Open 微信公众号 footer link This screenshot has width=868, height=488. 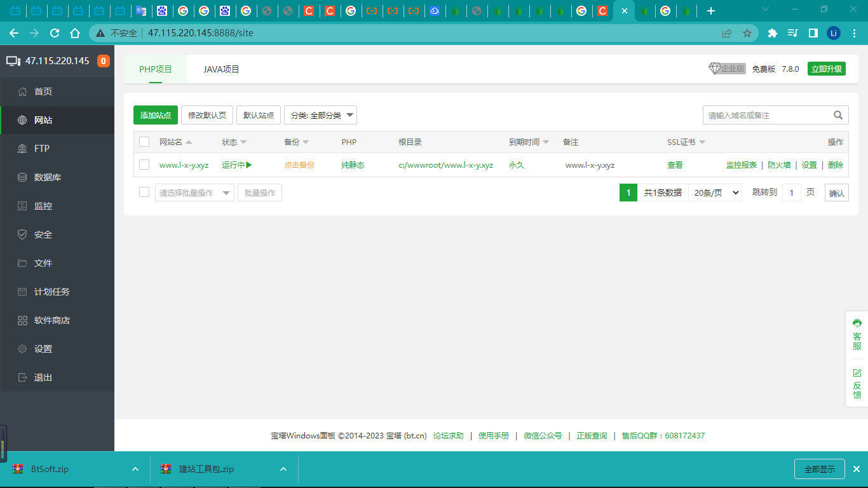(543, 436)
